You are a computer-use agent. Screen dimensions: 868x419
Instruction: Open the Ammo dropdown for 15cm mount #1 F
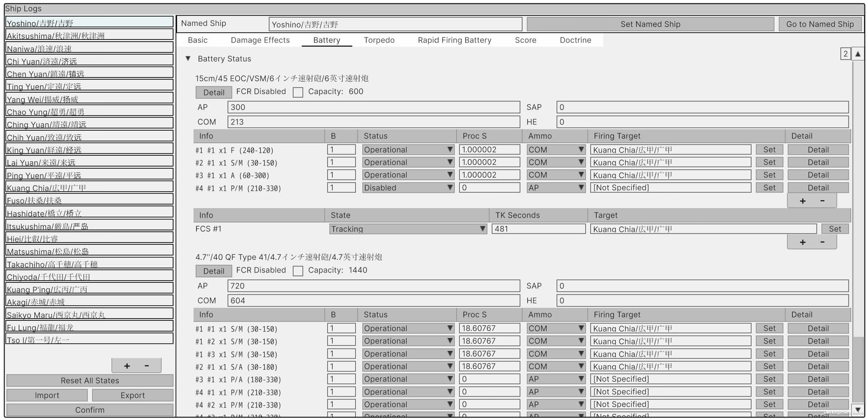click(556, 150)
